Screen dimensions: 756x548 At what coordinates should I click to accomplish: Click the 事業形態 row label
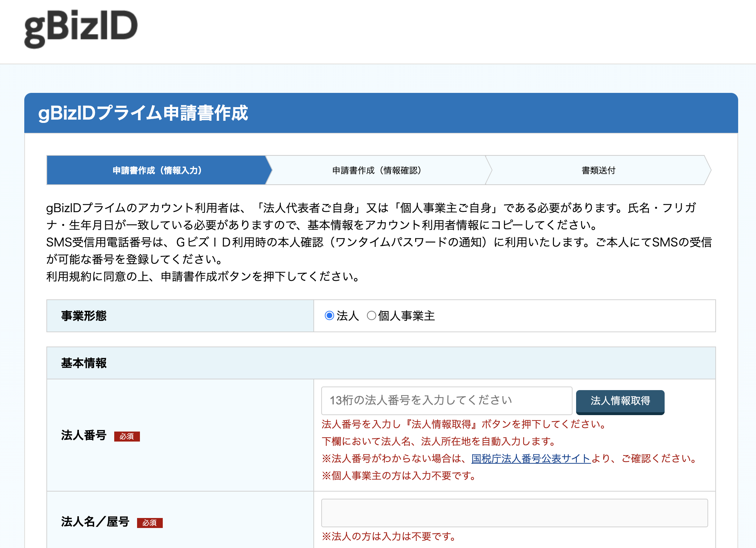point(84,316)
